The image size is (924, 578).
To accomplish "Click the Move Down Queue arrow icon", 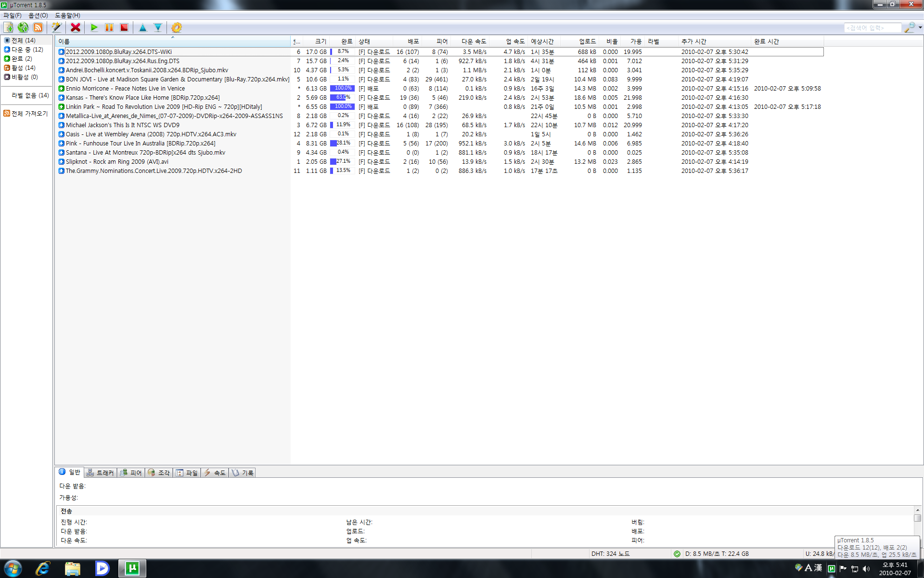I will (x=158, y=27).
